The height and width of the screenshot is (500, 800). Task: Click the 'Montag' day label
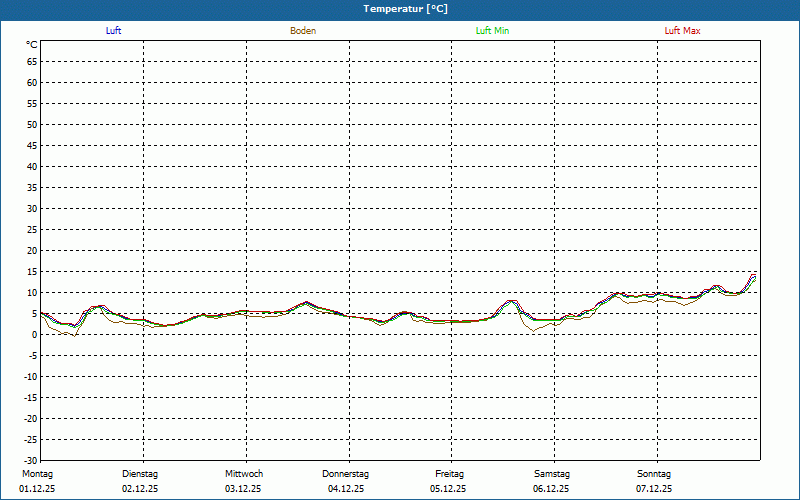37,474
